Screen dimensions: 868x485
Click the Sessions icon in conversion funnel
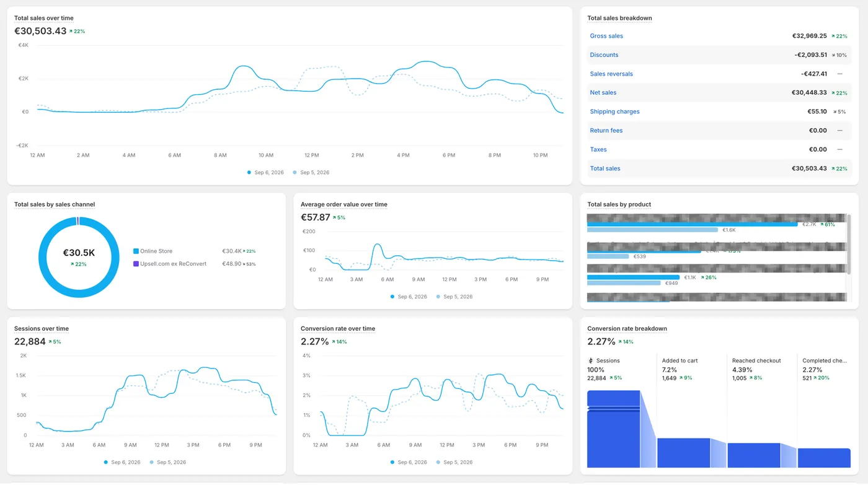pyautogui.click(x=591, y=360)
